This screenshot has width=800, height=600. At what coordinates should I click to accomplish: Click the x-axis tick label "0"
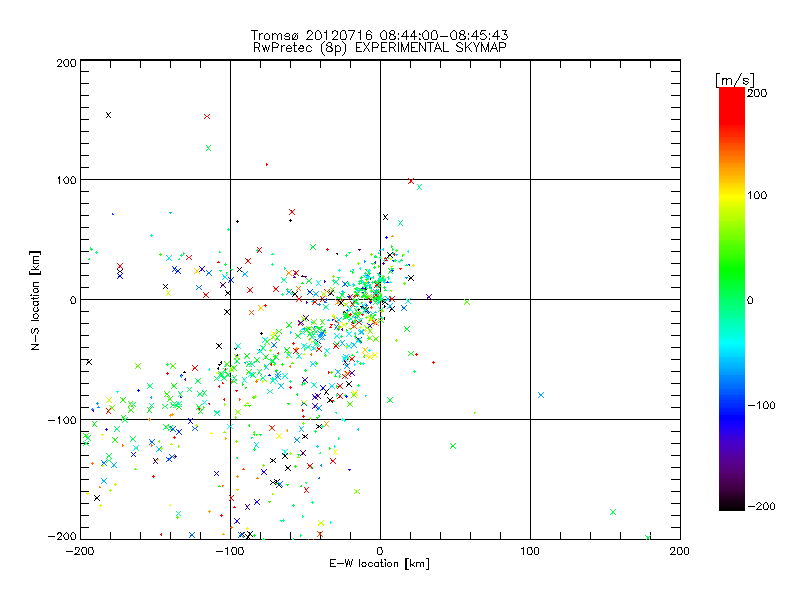pos(380,551)
